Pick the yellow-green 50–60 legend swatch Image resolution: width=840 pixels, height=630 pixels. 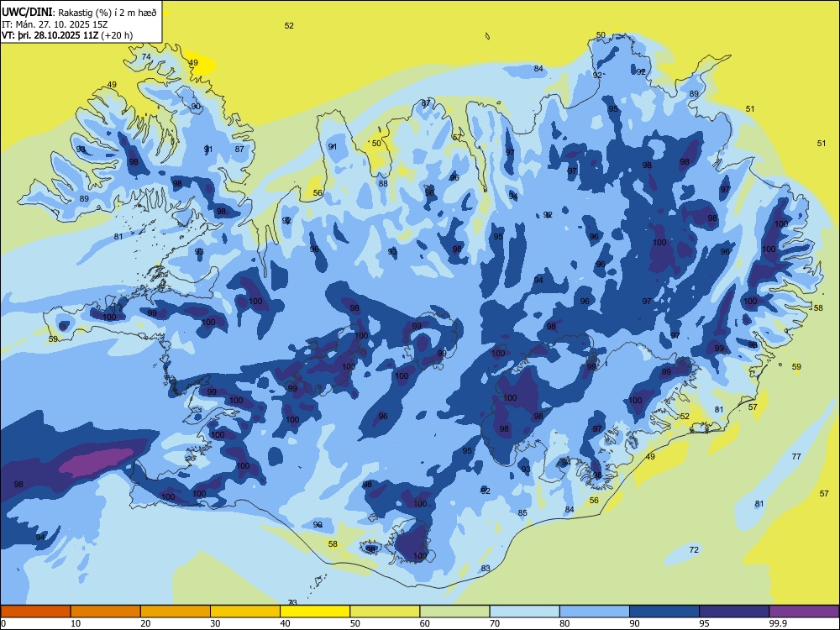[385, 612]
